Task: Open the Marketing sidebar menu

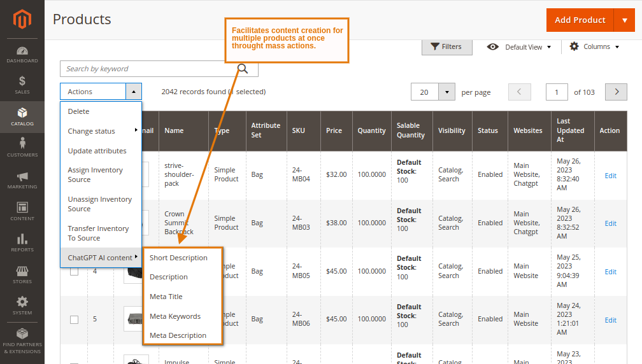Action: pos(22,180)
